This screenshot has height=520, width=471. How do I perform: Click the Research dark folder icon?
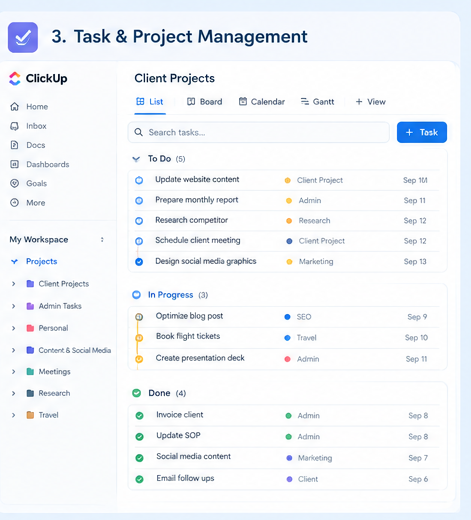pyautogui.click(x=30, y=393)
